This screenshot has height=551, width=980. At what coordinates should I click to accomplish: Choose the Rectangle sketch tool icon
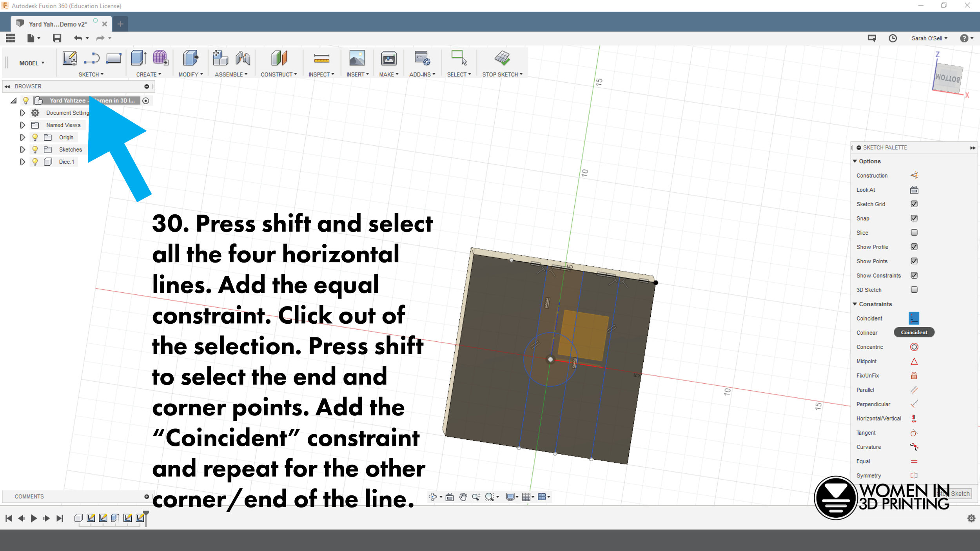pos(114,58)
